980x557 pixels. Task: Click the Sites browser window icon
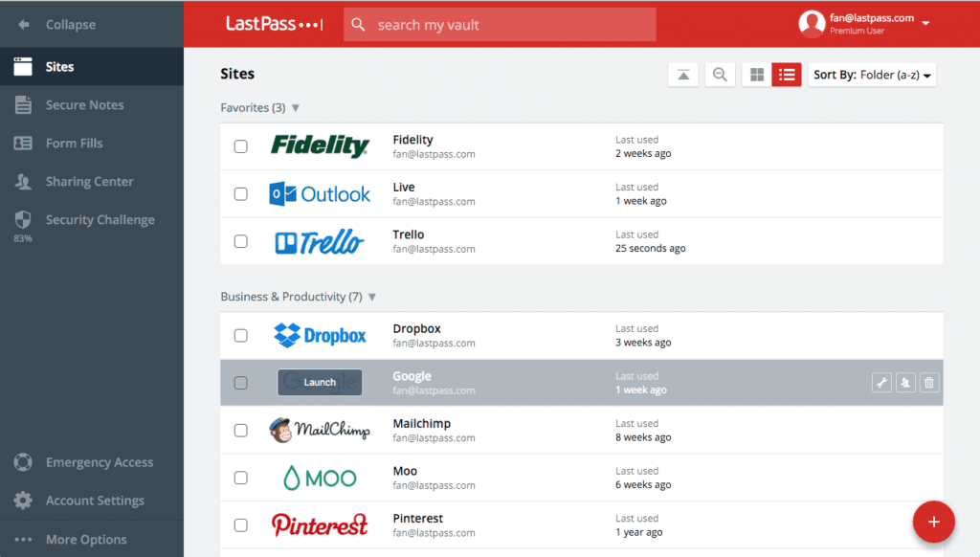pyautogui.click(x=23, y=66)
